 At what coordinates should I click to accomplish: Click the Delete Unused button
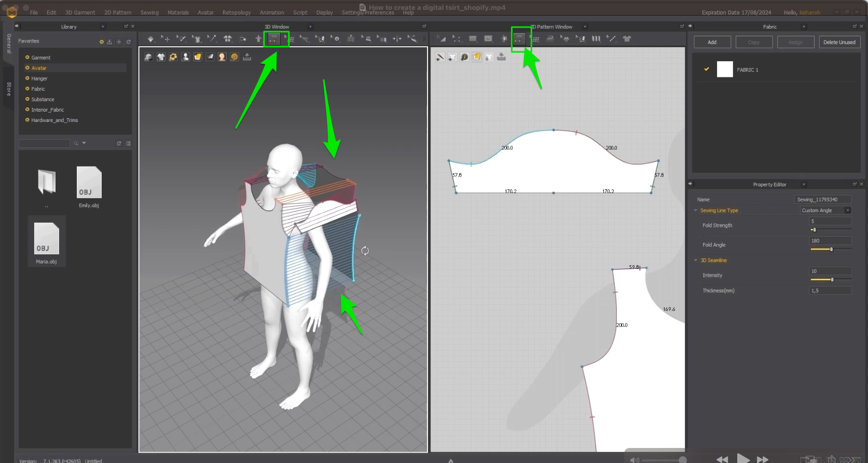point(839,42)
